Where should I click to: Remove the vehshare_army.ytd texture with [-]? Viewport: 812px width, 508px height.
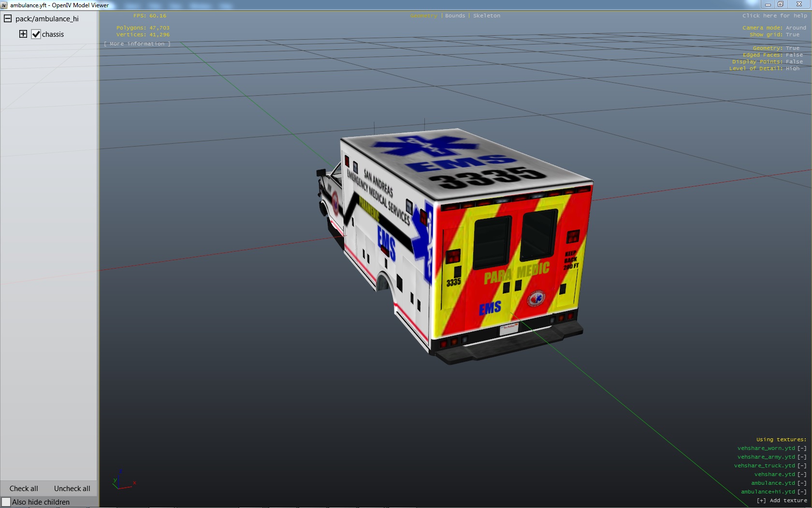coord(802,457)
